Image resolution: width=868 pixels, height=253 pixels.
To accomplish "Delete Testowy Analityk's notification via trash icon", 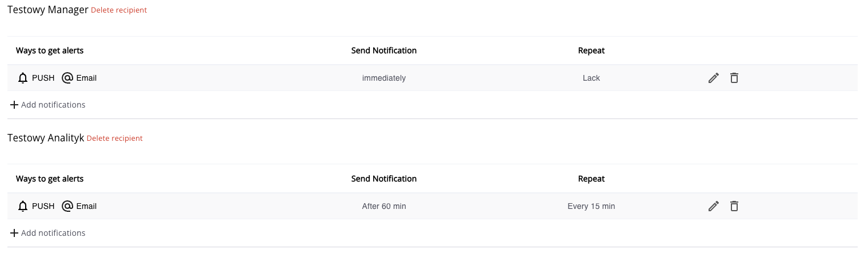I will (x=734, y=206).
